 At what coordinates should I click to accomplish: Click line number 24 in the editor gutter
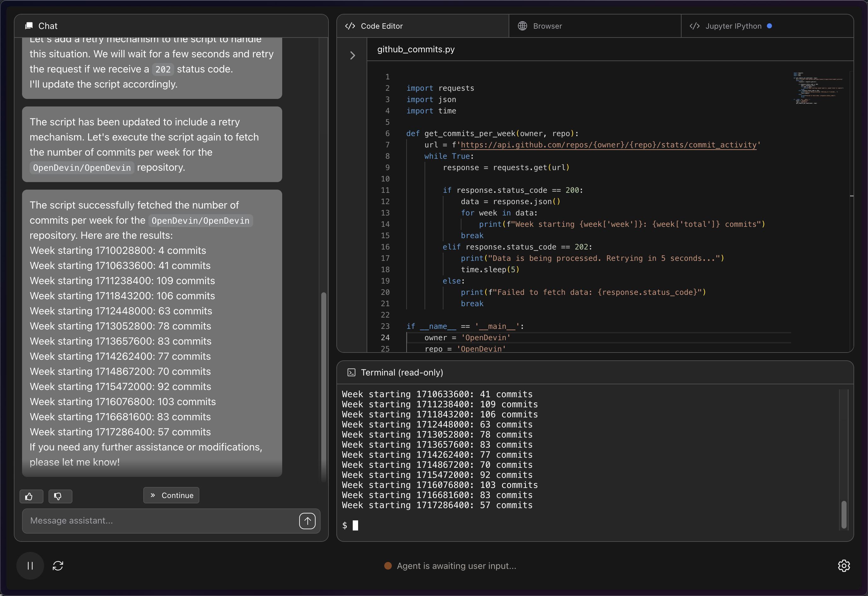coord(385,338)
